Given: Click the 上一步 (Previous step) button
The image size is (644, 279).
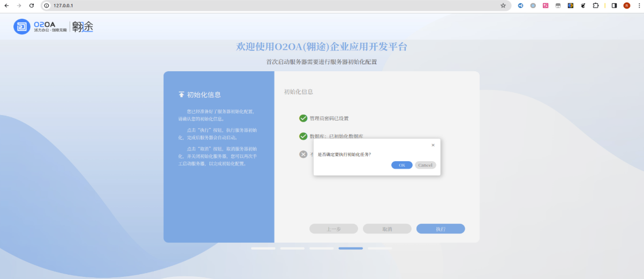Looking at the screenshot, I should [x=334, y=229].
